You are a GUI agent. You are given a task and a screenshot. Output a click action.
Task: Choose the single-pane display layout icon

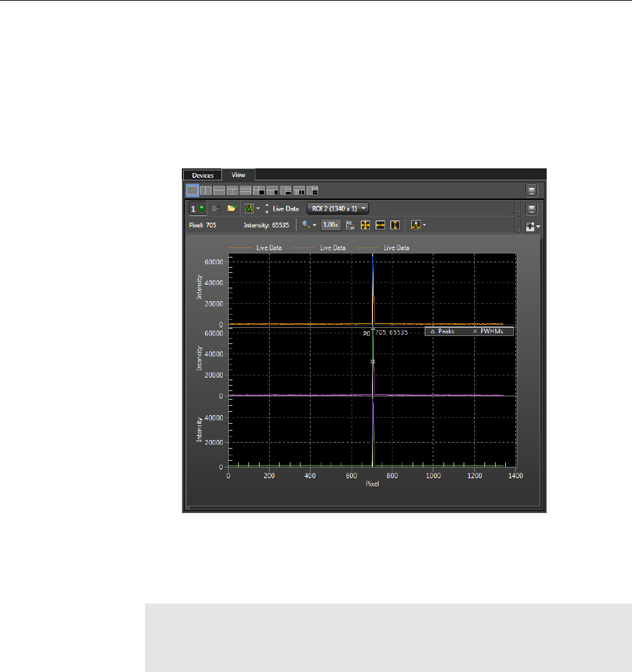point(193,190)
